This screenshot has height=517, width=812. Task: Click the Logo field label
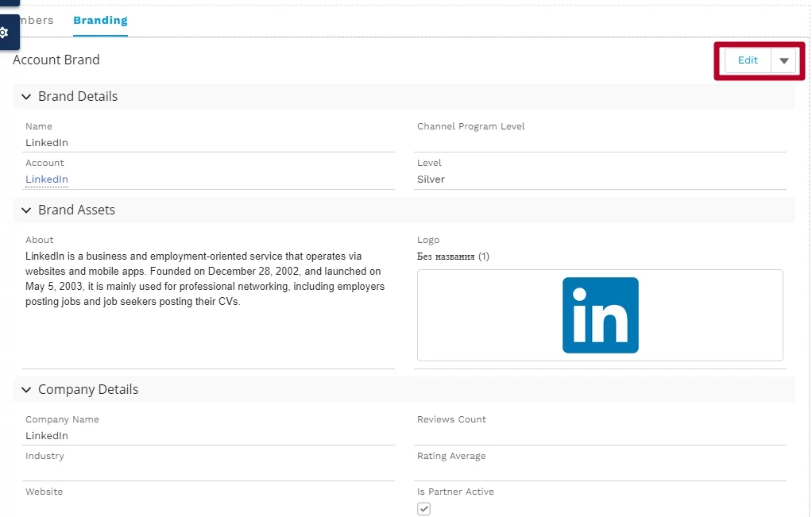[x=428, y=240]
